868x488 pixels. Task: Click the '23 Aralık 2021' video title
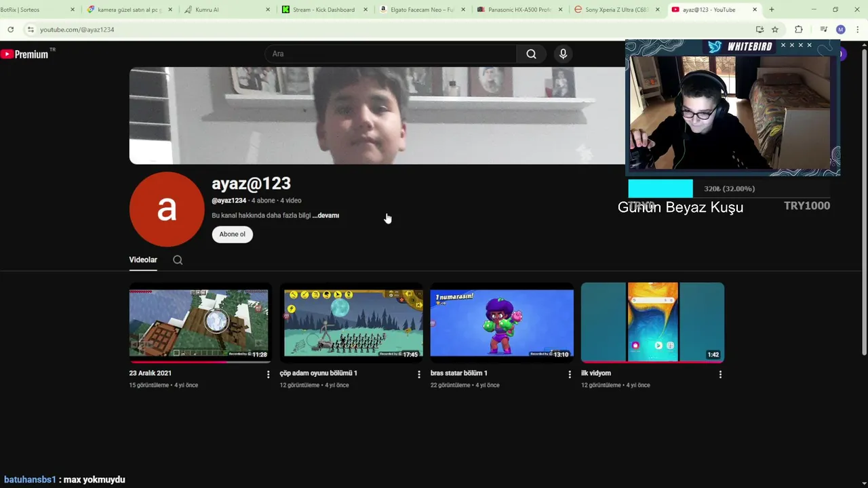pos(151,373)
